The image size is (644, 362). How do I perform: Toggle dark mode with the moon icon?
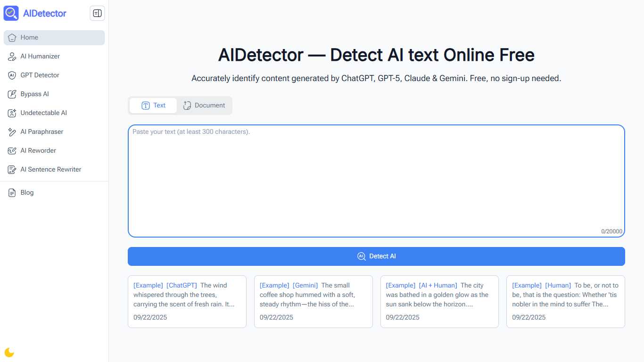9,352
